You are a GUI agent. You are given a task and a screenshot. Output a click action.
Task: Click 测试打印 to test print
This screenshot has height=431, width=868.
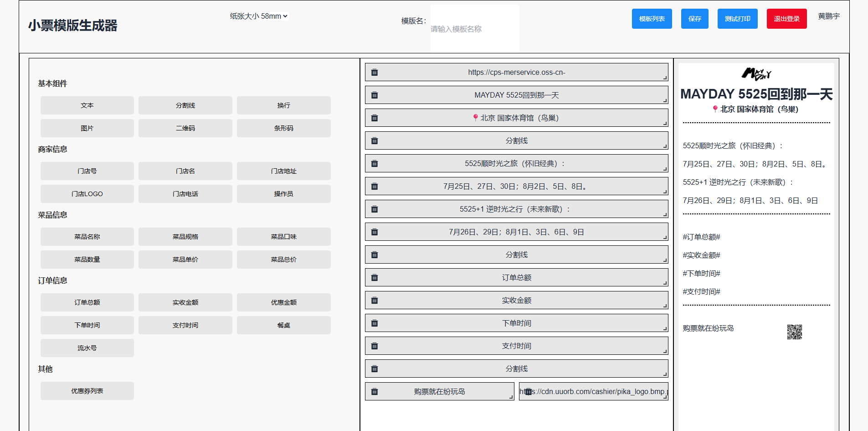pos(737,19)
